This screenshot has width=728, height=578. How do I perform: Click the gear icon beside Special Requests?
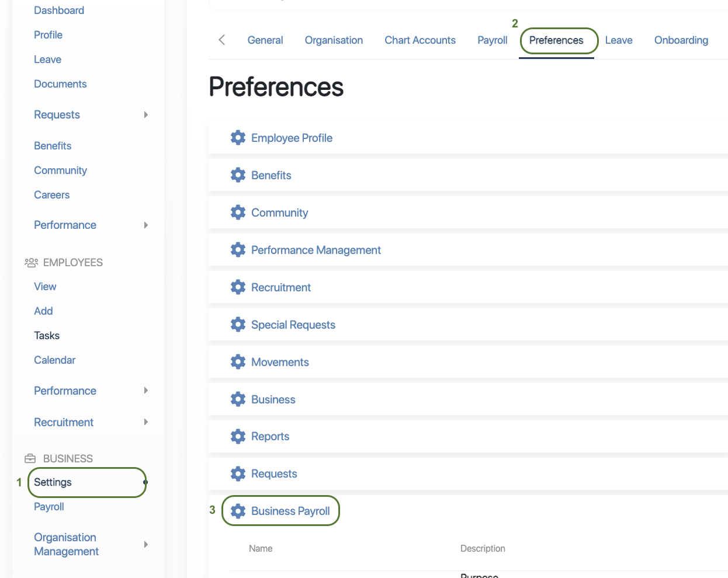point(238,325)
